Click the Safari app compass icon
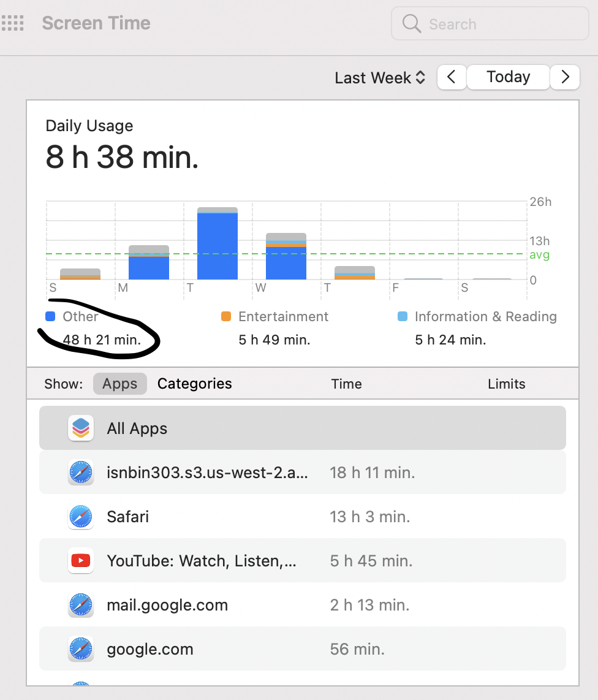 coord(81,517)
